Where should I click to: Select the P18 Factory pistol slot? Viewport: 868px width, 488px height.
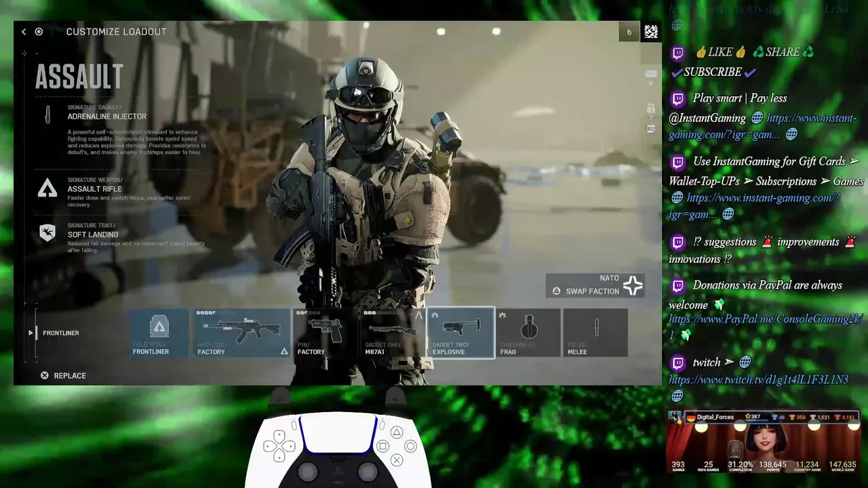[x=325, y=333]
